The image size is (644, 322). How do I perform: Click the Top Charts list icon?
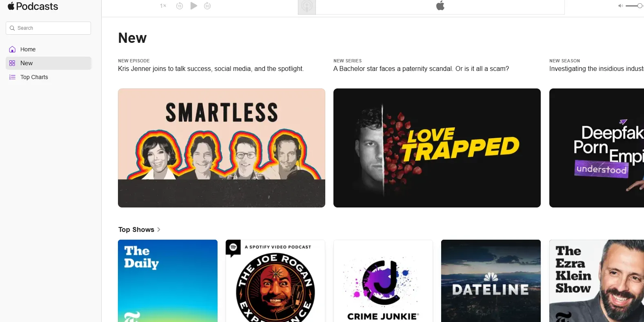[12, 77]
